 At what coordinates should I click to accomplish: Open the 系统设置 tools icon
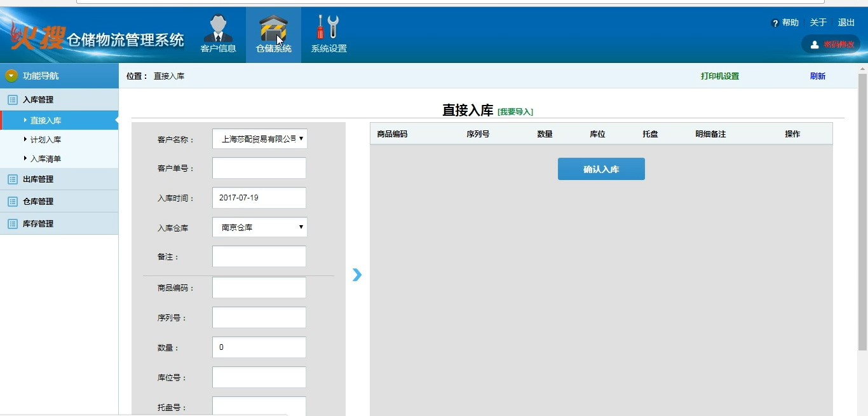(x=329, y=29)
